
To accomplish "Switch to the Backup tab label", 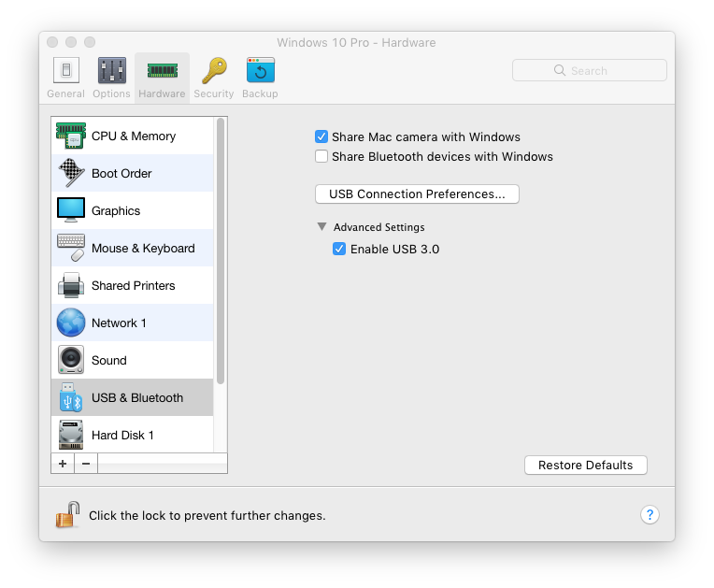I will [260, 93].
